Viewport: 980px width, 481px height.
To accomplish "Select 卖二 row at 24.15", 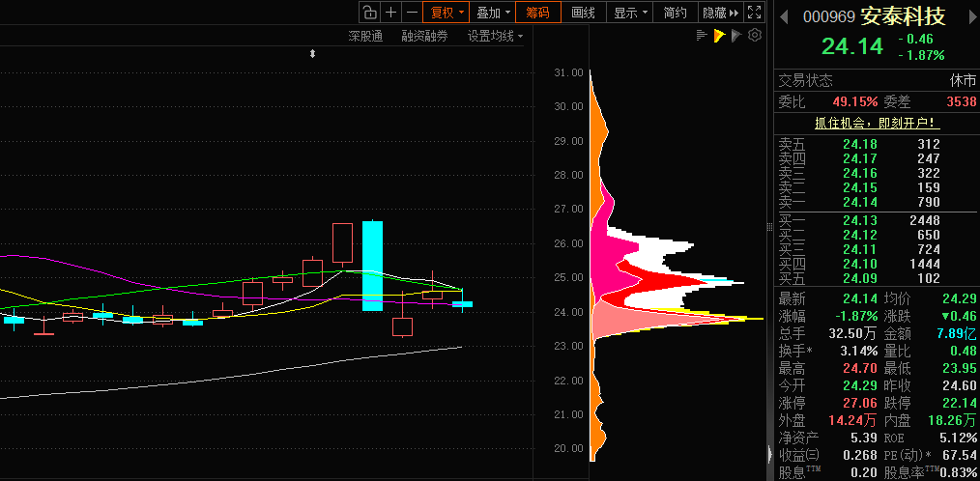I will (877, 187).
